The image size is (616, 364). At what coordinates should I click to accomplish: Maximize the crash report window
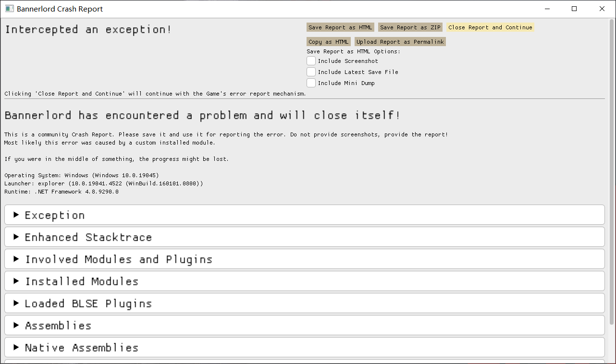tap(574, 9)
